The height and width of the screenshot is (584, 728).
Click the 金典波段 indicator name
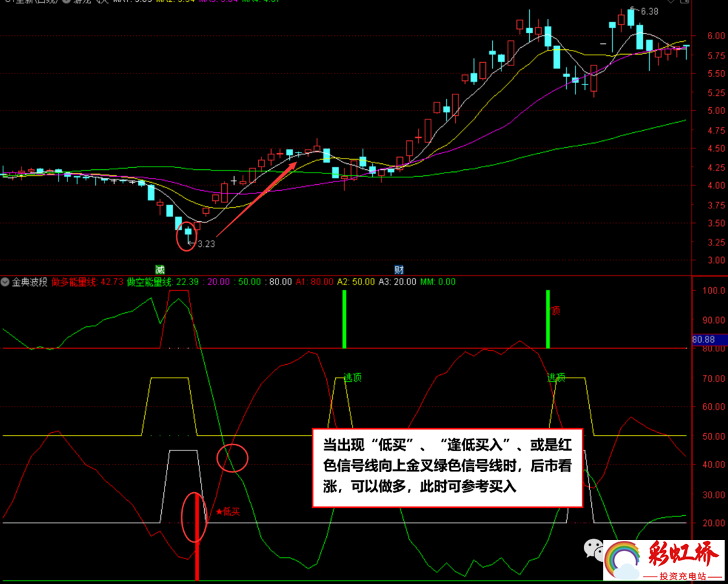pyautogui.click(x=30, y=282)
